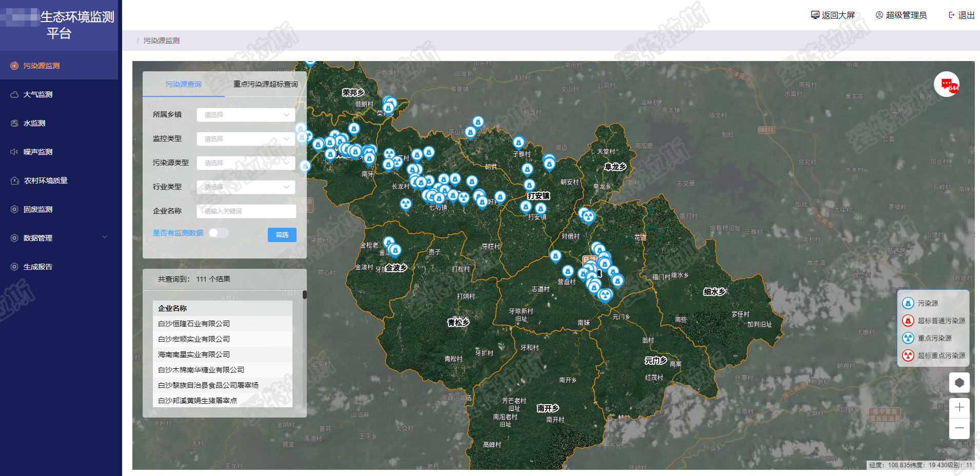Open 大气监测 from the sidebar
Image resolution: width=980 pixels, height=476 pixels.
38,94
